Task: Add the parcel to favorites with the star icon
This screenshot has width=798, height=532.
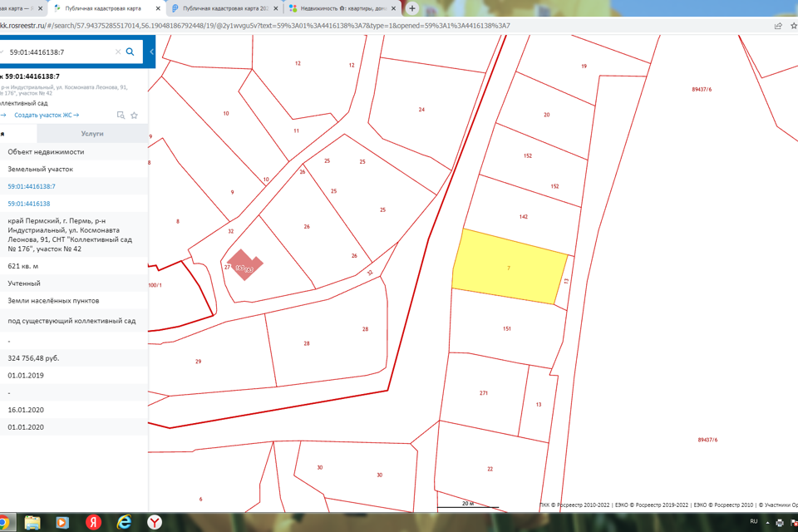Action: [x=134, y=116]
